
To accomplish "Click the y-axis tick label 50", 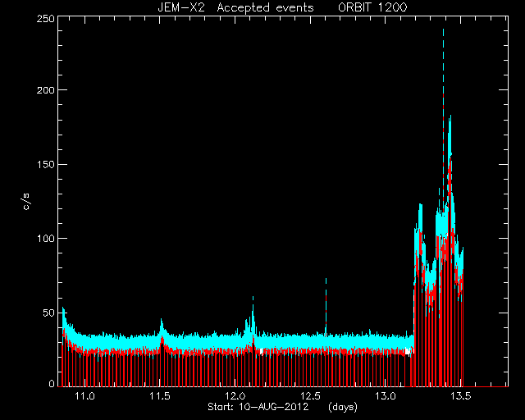I will coord(48,313).
